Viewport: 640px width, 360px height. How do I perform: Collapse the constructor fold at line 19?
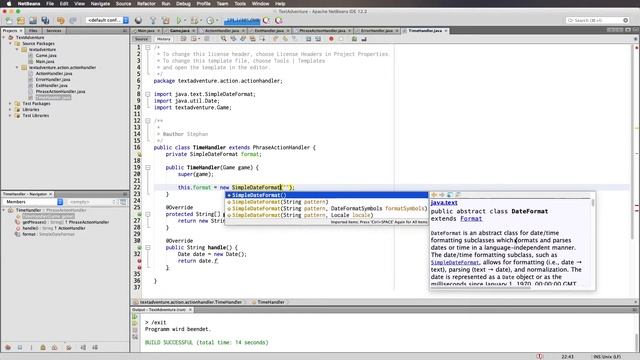click(x=148, y=167)
